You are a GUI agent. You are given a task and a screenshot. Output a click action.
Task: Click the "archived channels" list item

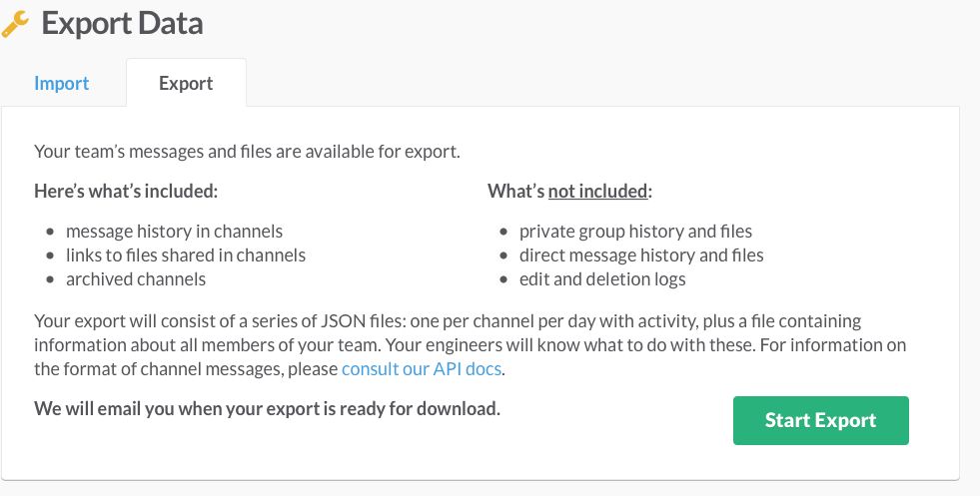tap(136, 279)
